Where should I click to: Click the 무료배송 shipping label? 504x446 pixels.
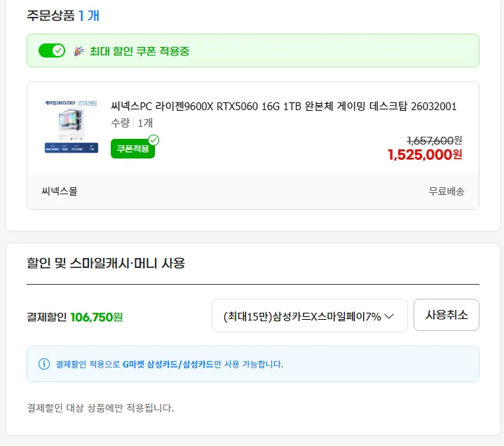click(x=447, y=191)
